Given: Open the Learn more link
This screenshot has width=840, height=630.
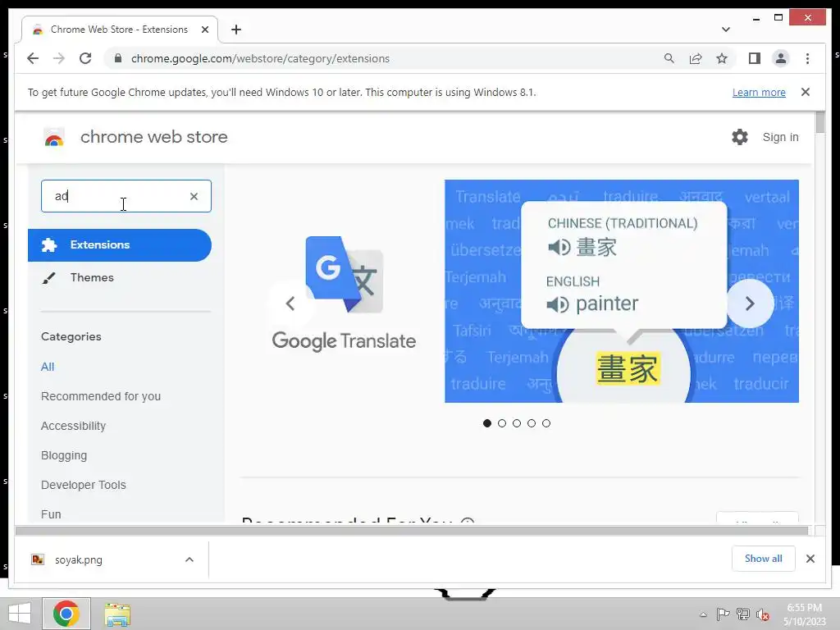Looking at the screenshot, I should coord(759,92).
